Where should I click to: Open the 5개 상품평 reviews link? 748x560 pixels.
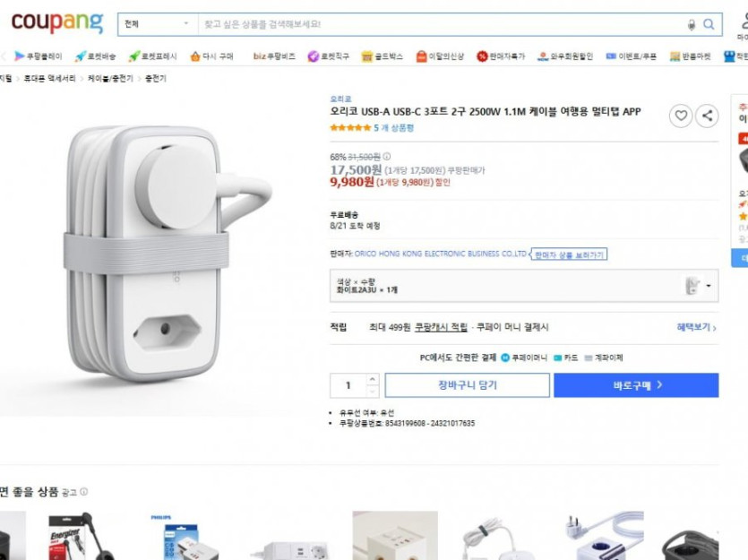point(393,128)
